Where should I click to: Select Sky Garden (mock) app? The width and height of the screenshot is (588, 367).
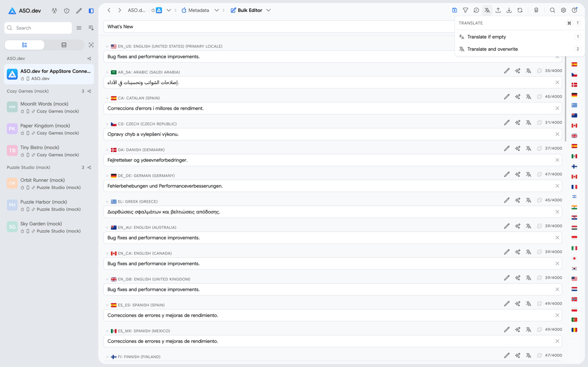pyautogui.click(x=49, y=227)
